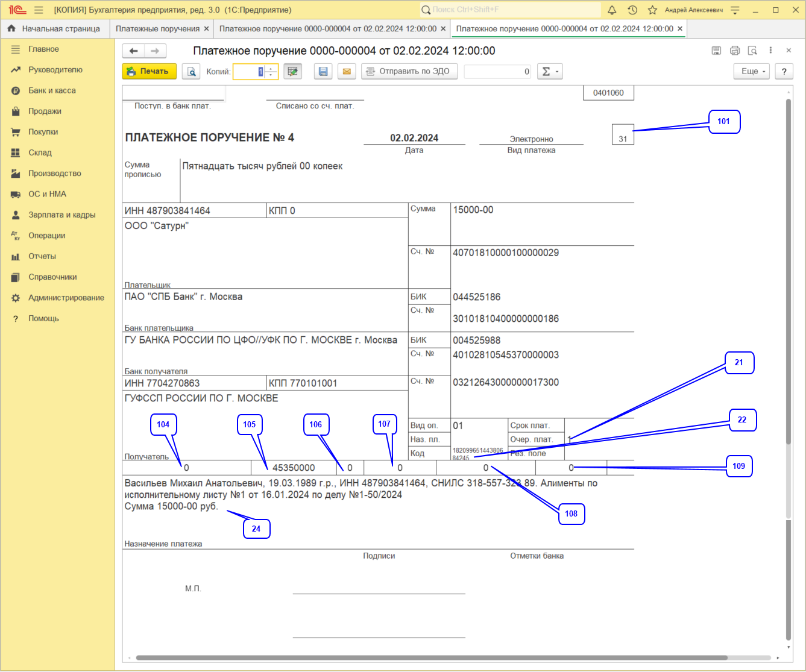Open three-dots more options menu

(770, 51)
